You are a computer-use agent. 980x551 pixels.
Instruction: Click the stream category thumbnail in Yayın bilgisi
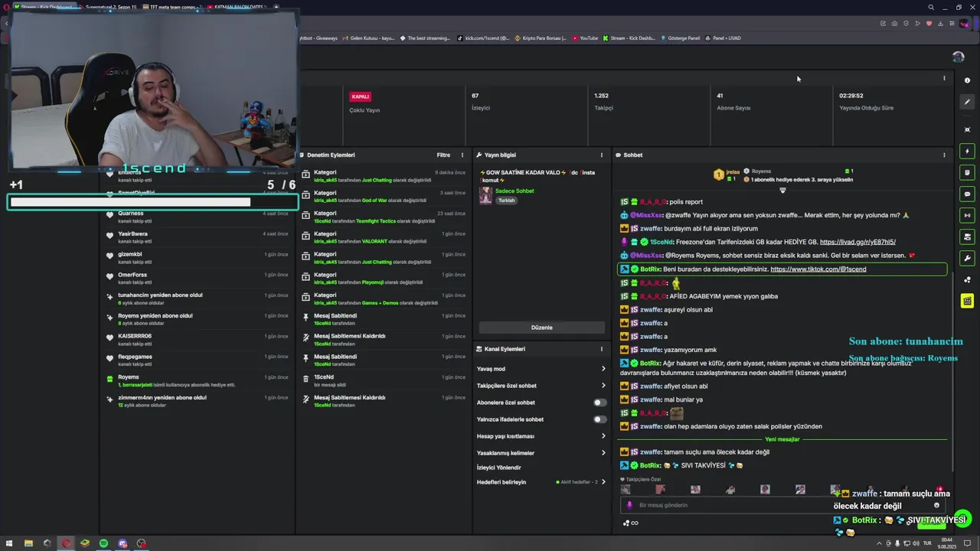485,195
